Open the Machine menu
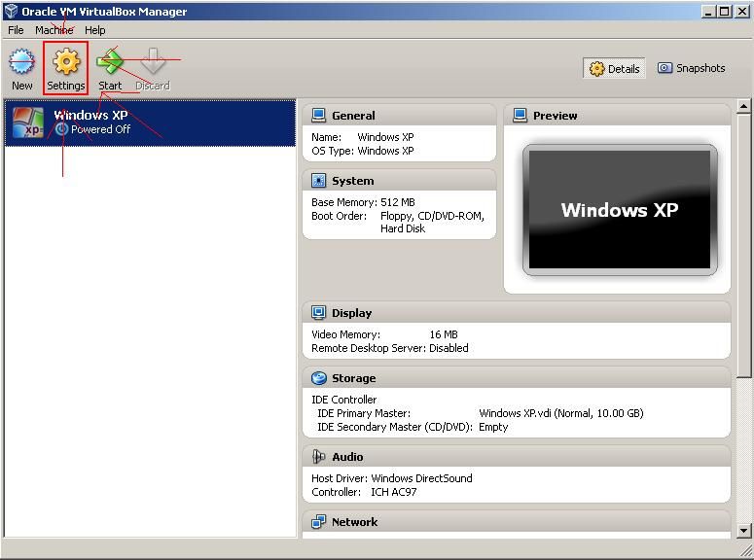The height and width of the screenshot is (560, 754). 54,30
